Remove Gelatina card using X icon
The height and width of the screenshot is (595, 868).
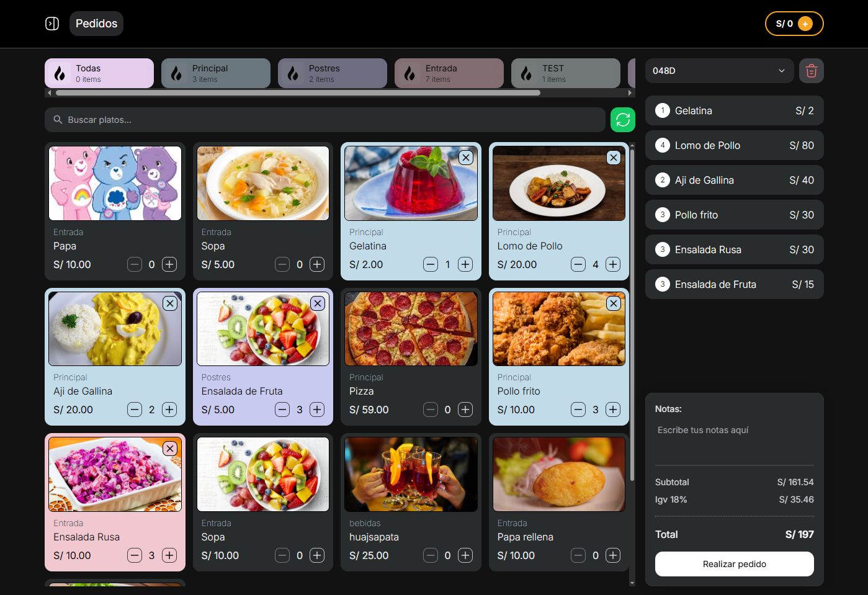pos(466,158)
